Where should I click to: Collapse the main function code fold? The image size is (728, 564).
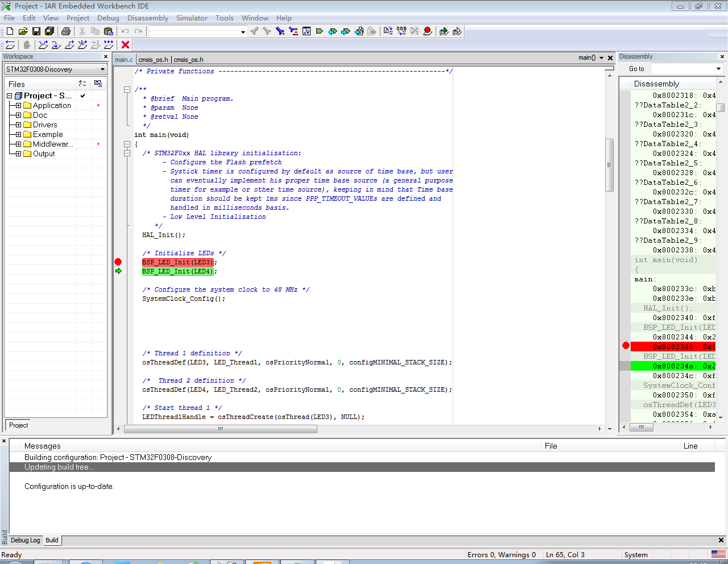pyautogui.click(x=127, y=144)
